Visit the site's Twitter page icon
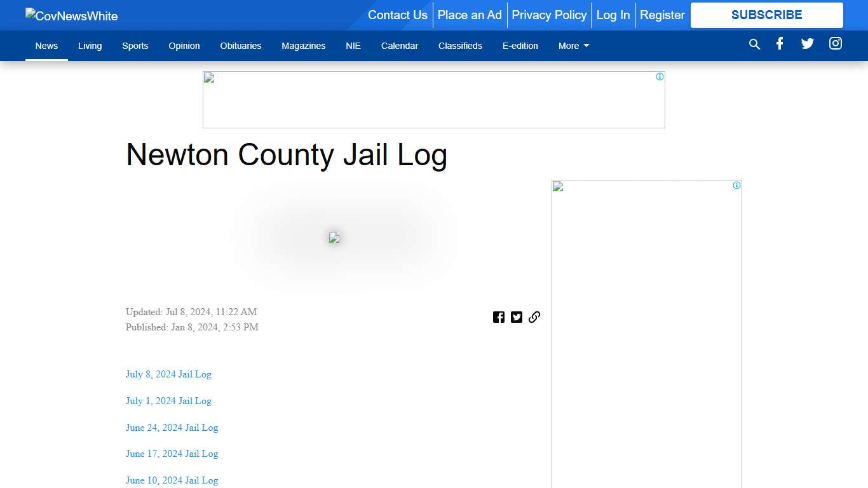 (x=807, y=44)
